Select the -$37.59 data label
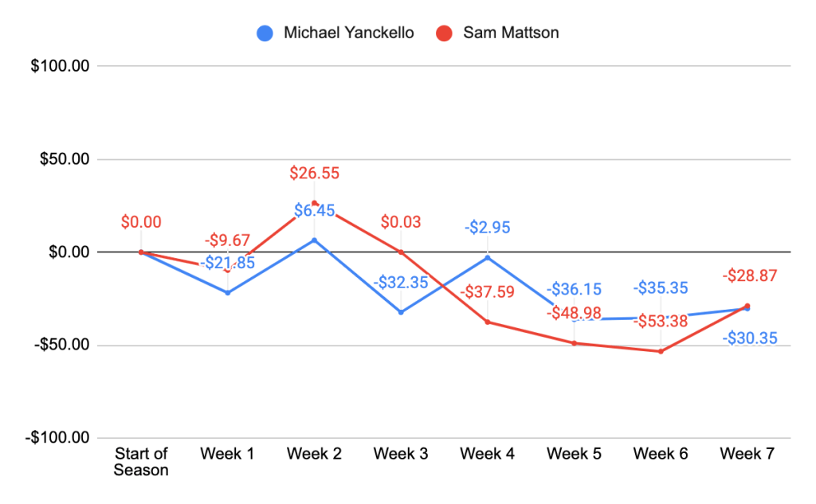This screenshot has width=816, height=504. 488,292
